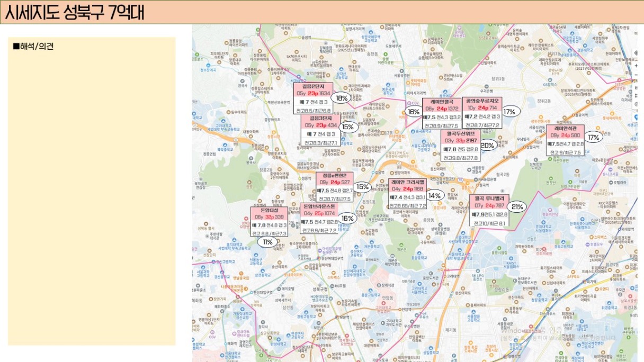This screenshot has width=644, height=362.
Task: Select the 돈암브라운스톤 callout title
Action: [x=319, y=206]
